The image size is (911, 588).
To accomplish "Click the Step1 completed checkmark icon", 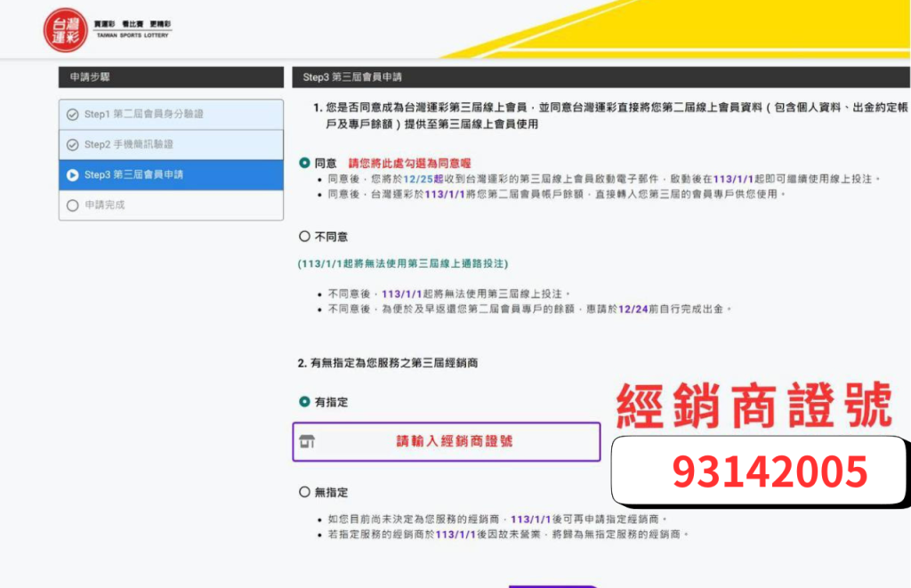I will point(73,115).
